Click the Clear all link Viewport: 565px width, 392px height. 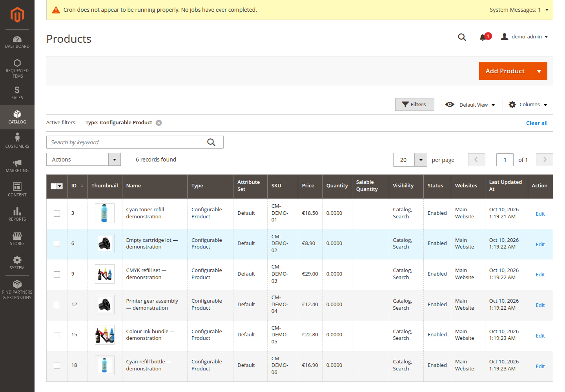point(537,123)
